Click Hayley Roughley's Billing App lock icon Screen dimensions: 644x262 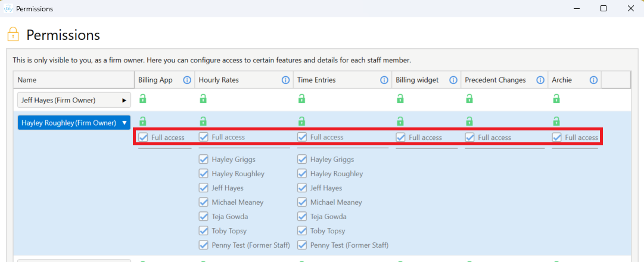click(x=142, y=121)
